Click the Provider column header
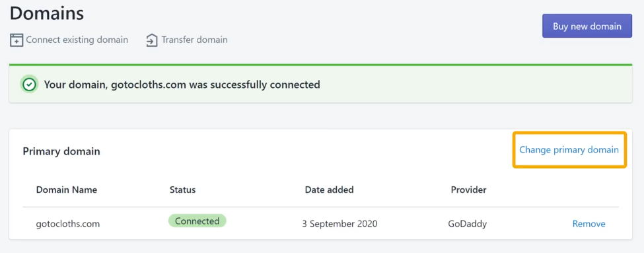644x253 pixels. coord(468,190)
